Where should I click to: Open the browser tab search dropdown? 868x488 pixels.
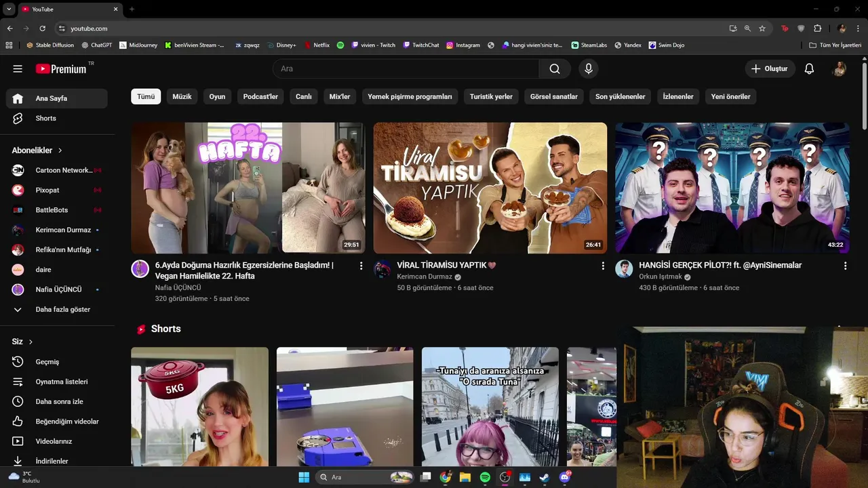click(9, 9)
